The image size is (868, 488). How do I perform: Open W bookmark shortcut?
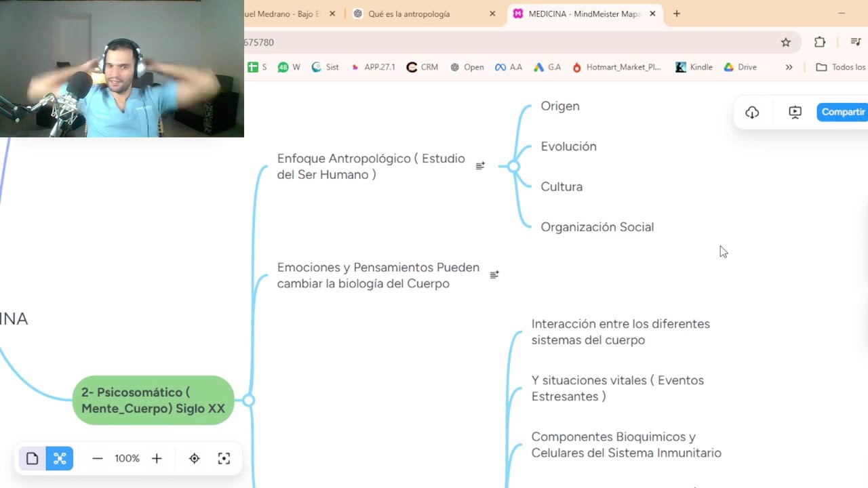(x=289, y=67)
